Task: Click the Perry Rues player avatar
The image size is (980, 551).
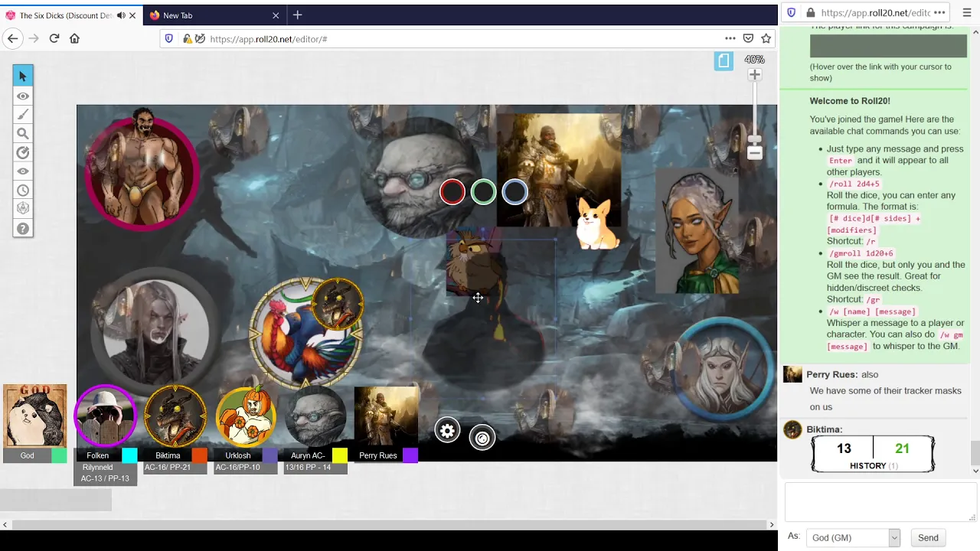Action: [387, 416]
